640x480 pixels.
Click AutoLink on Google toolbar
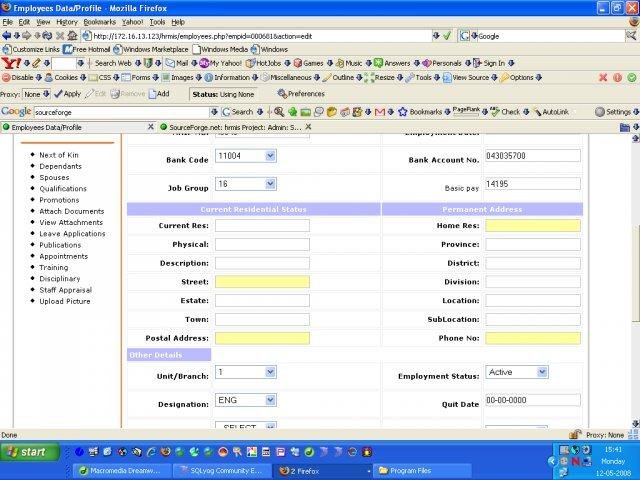click(x=551, y=112)
